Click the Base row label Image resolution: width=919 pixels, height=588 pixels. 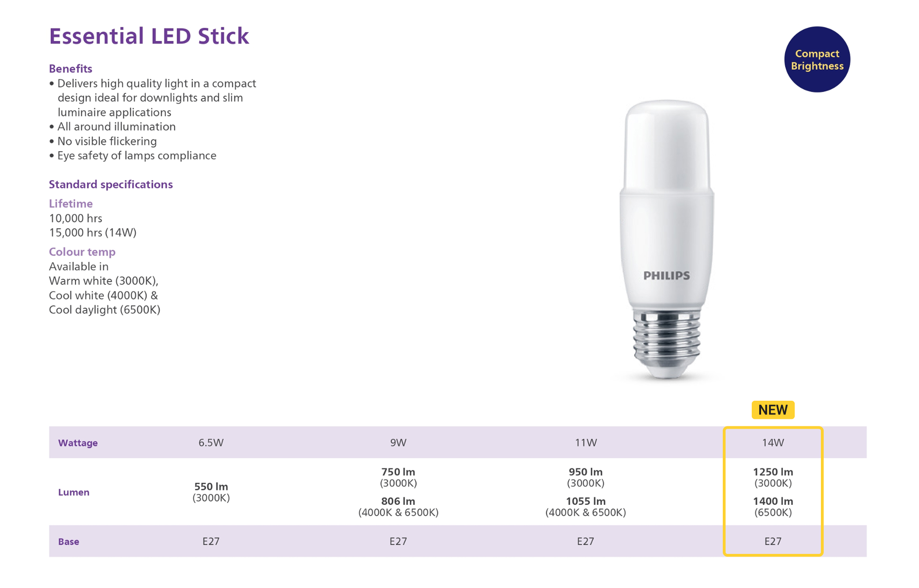[68, 542]
